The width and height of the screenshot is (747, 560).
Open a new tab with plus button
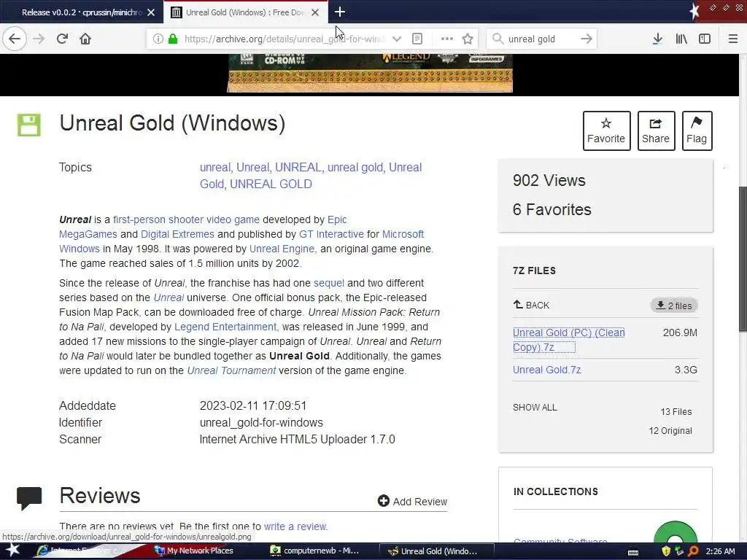(340, 12)
